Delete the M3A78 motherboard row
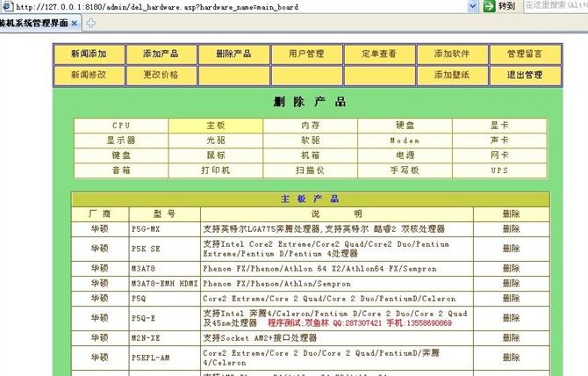The height and width of the screenshot is (376, 588). pos(511,269)
